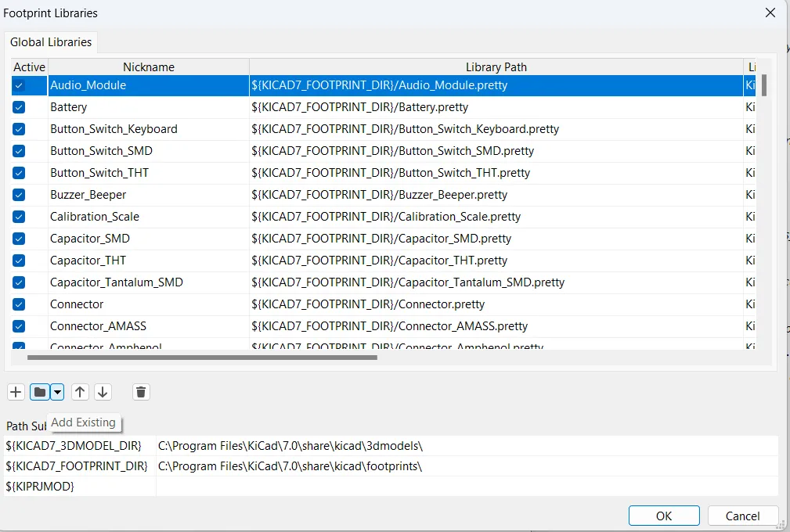This screenshot has height=532, width=790.
Task: Toggle the Active checkbox for Connector_AMASS
Action: tap(18, 326)
